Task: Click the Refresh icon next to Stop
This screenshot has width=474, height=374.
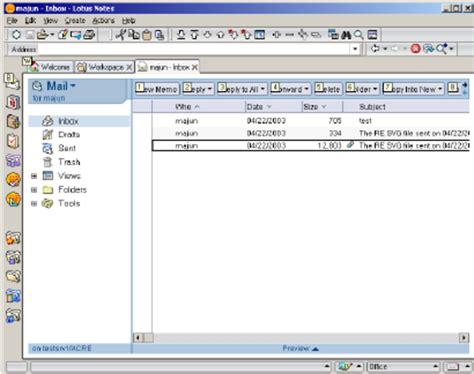Action: [428, 49]
